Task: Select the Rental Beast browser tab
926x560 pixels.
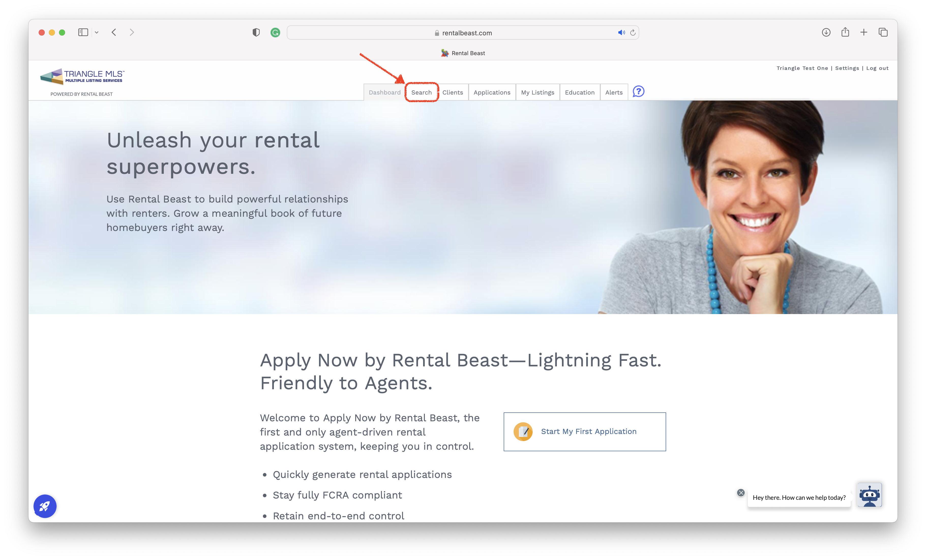Action: [x=463, y=53]
